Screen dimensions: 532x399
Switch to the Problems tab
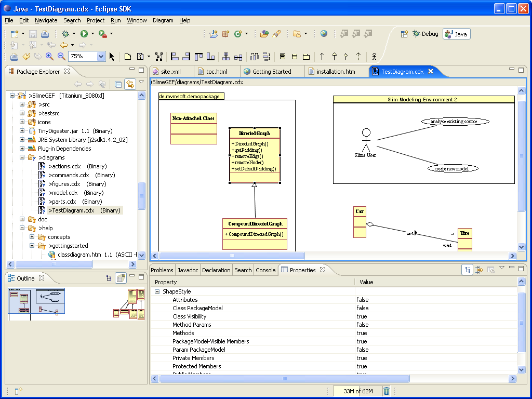(x=162, y=270)
